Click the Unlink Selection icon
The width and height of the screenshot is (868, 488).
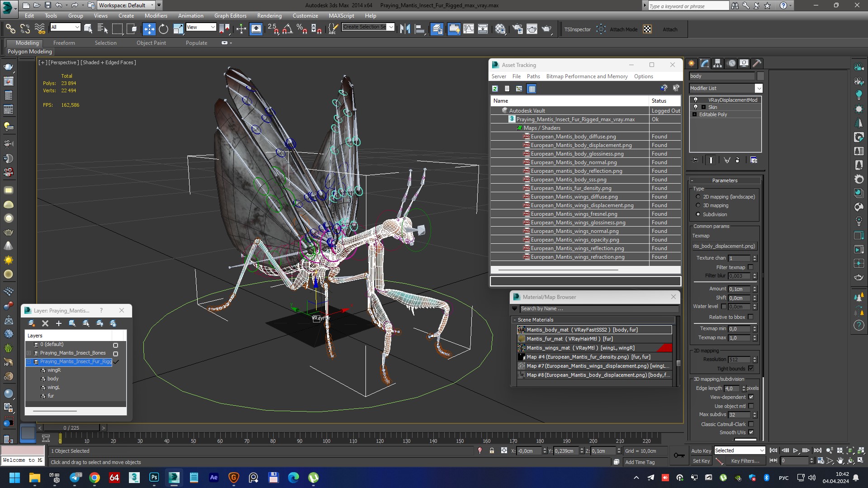25,29
